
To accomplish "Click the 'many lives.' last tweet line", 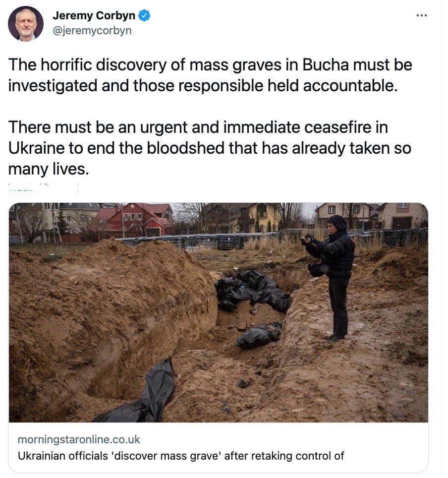I will click(x=49, y=169).
